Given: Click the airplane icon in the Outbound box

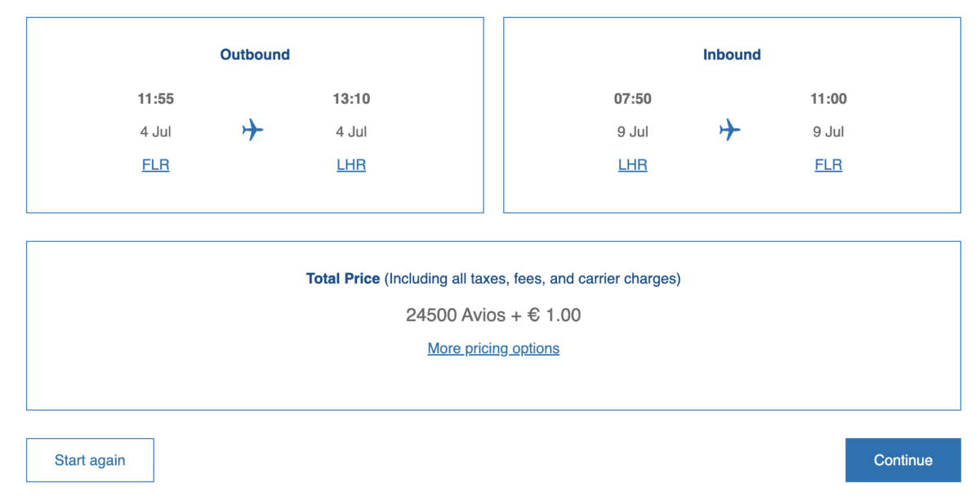Looking at the screenshot, I should pos(253,130).
